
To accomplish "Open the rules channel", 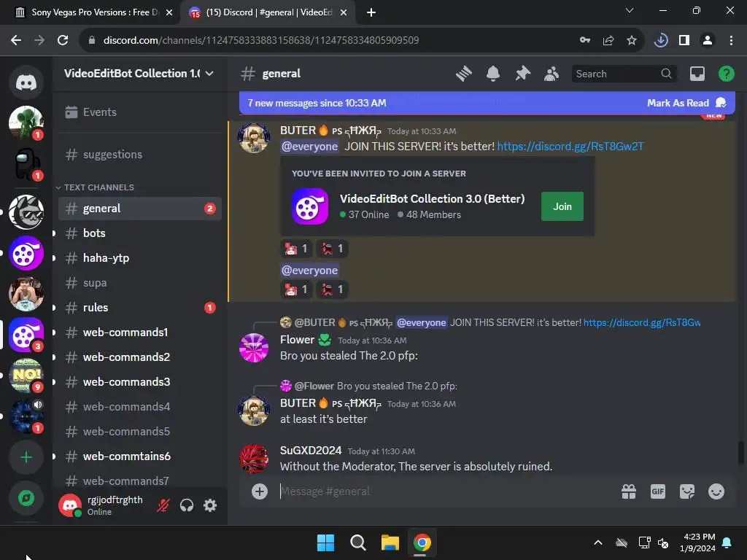I will coord(139,308).
